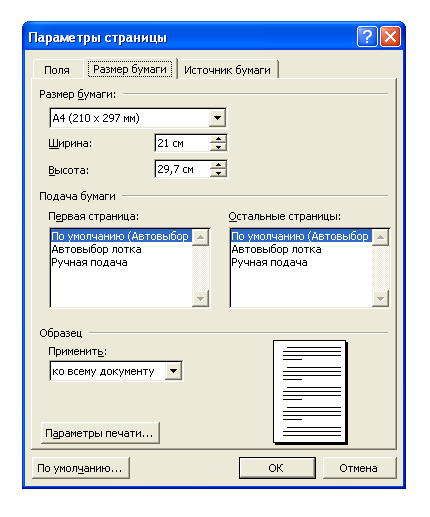Cancel with the Отмена button

click(359, 468)
